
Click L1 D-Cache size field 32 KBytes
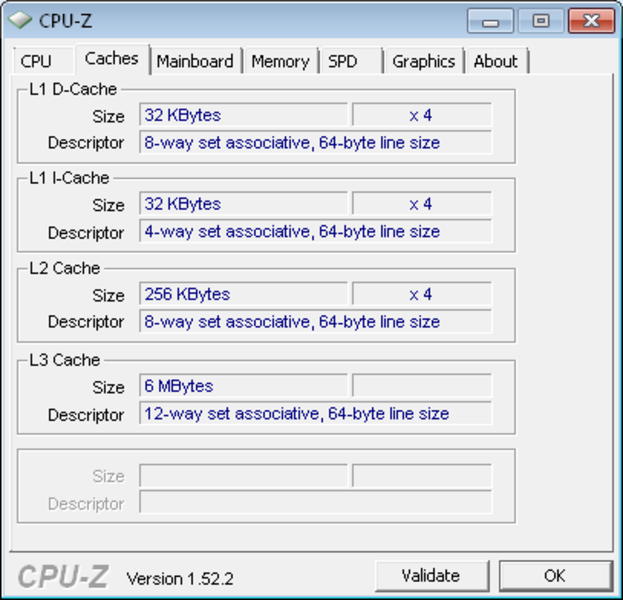(244, 115)
